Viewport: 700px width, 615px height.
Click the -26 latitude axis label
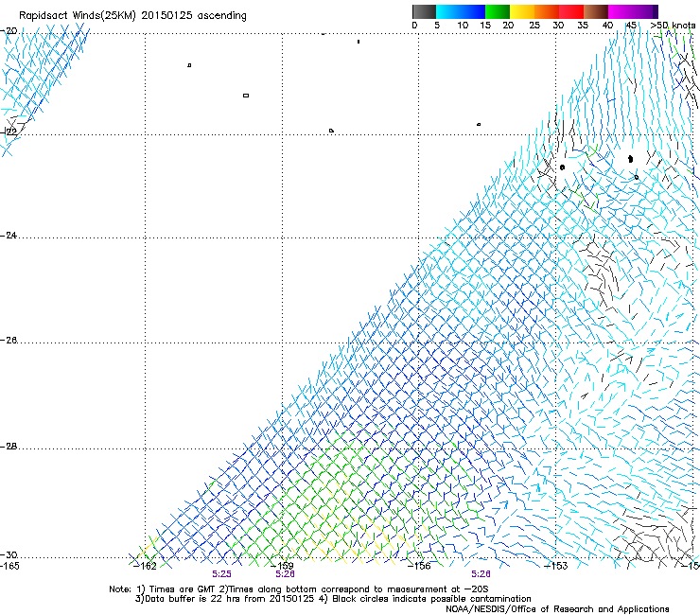(9, 341)
